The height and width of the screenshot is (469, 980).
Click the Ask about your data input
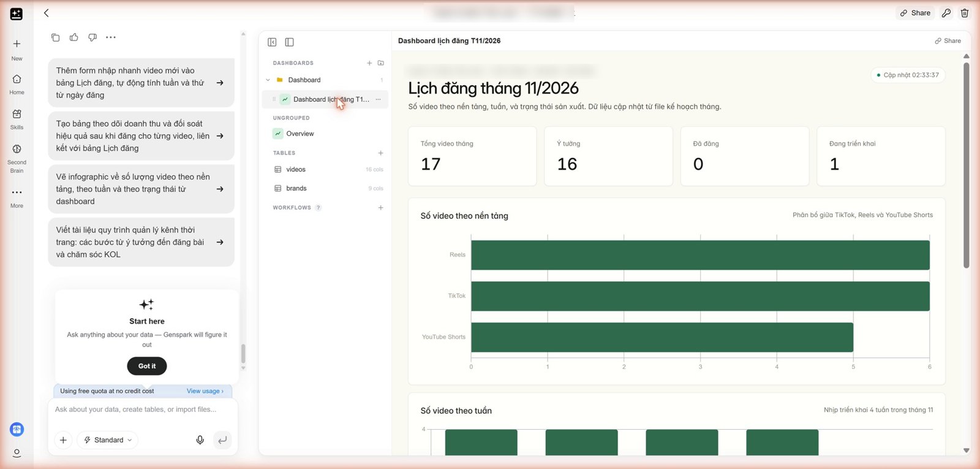pos(143,410)
